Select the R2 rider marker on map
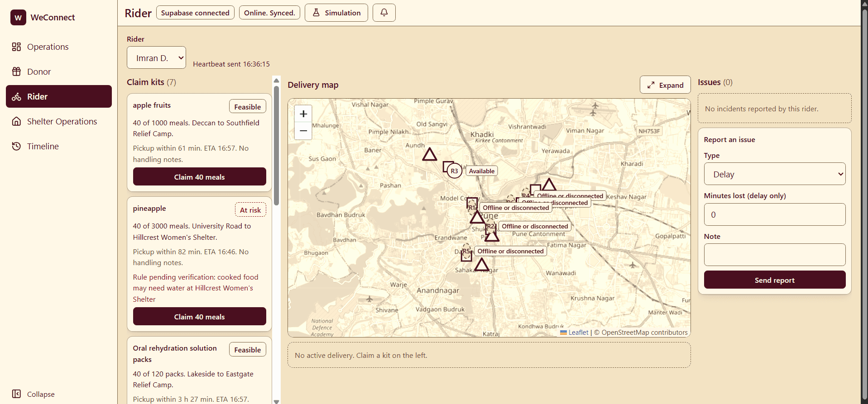The image size is (868, 404). [x=490, y=226]
